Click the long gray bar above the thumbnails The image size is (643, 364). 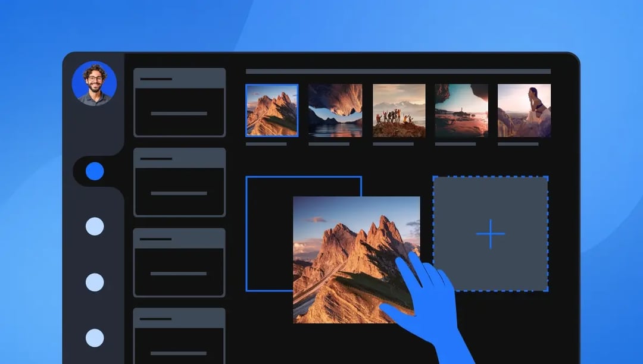[x=398, y=71]
